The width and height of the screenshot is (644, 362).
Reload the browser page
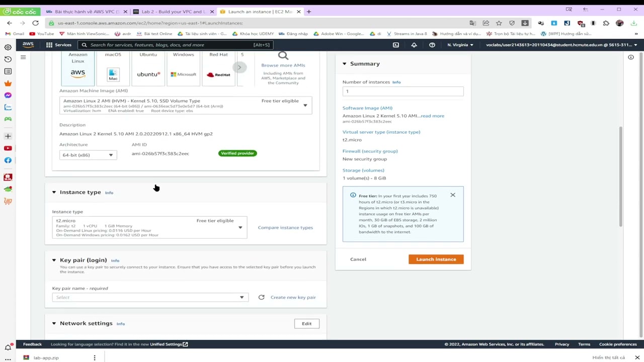click(x=35, y=23)
